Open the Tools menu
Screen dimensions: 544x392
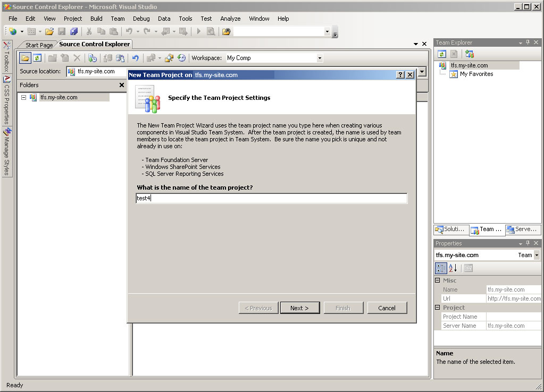click(185, 19)
